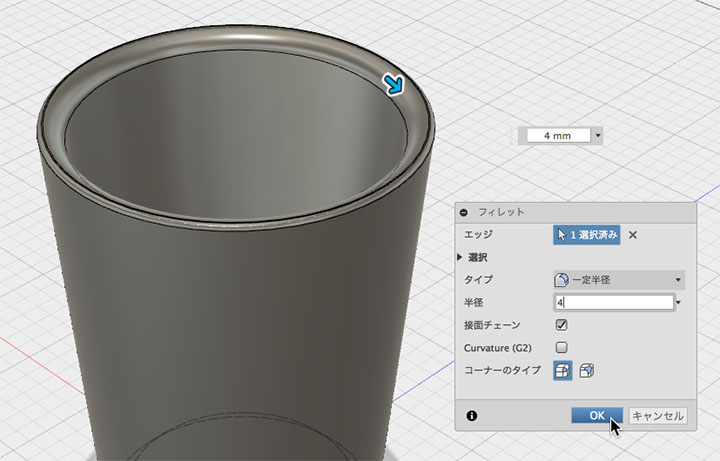Click the grip handle beside 4 mm field

pyautogui.click(x=514, y=136)
